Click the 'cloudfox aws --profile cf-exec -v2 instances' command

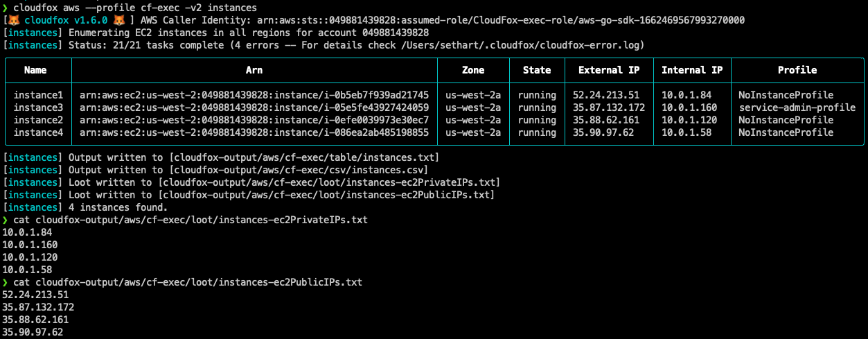[135, 7]
